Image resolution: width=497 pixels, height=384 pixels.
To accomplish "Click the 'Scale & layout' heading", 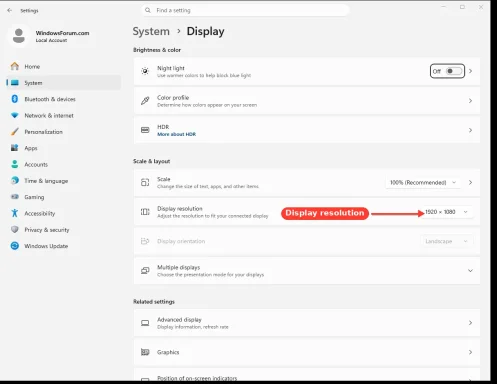I will pyautogui.click(x=152, y=161).
